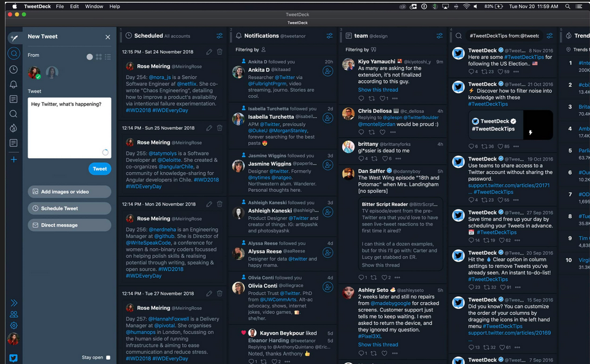Click the Twitter bird logo in sidebar
590x364 pixels.
pyautogui.click(x=13, y=358)
